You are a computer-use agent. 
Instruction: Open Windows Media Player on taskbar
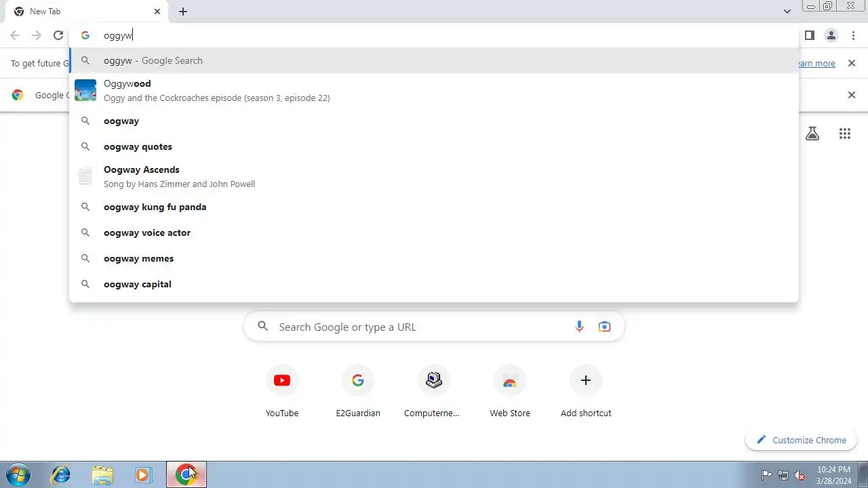point(143,475)
